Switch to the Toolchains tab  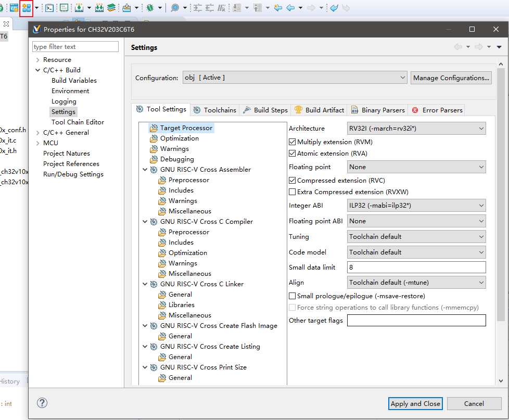pos(215,110)
